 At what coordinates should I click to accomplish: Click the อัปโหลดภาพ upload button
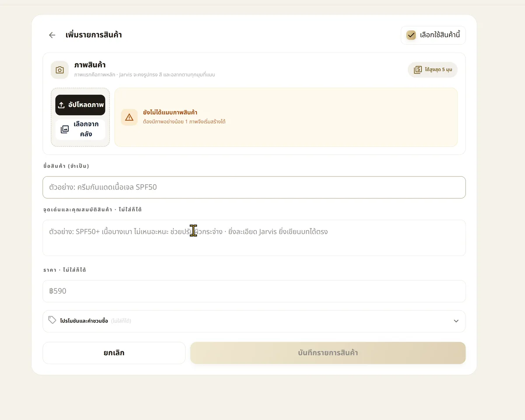80,105
